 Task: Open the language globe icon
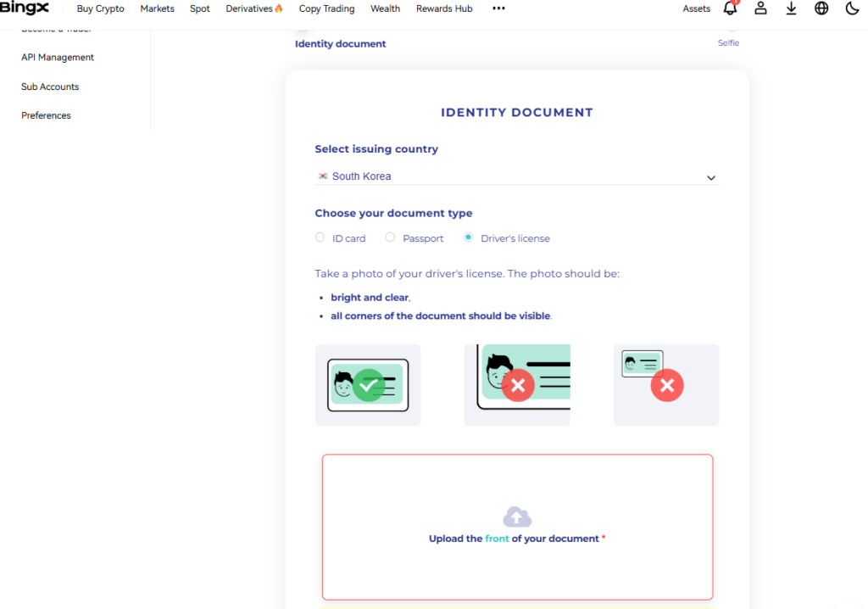[821, 8]
